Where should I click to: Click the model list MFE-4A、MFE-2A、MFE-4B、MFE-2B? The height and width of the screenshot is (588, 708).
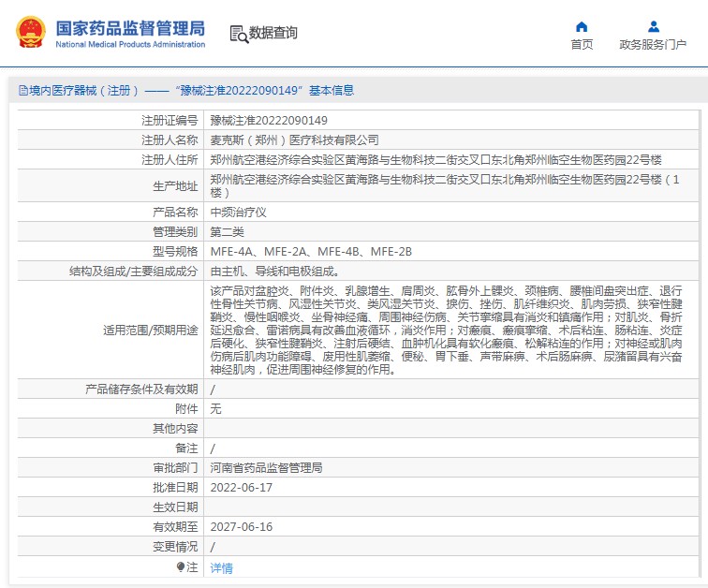point(311,251)
